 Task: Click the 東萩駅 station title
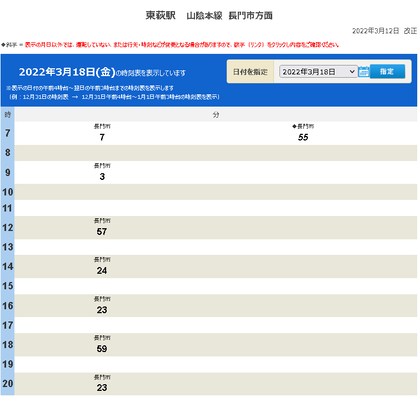click(161, 16)
